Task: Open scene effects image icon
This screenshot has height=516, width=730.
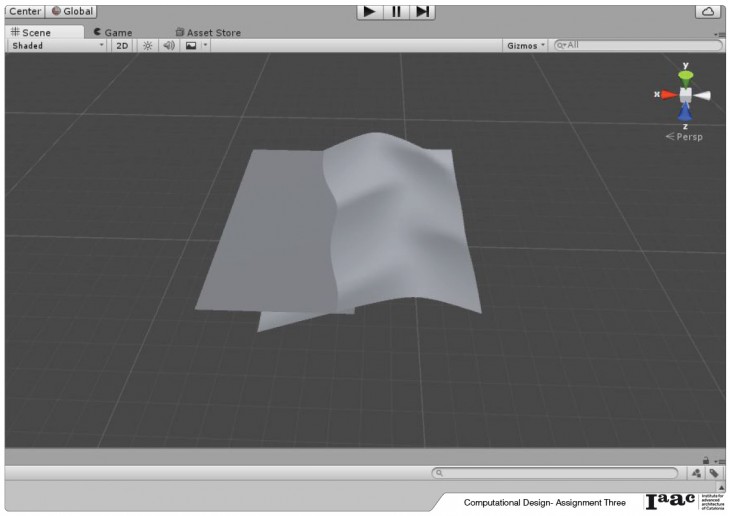Action: 190,46
